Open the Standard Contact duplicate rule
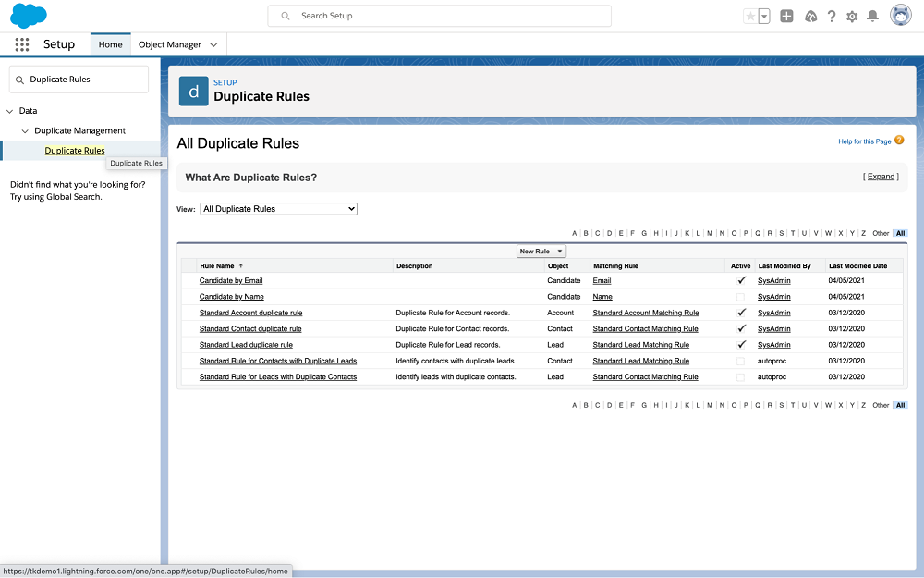Image resolution: width=924 pixels, height=578 pixels. coord(249,328)
